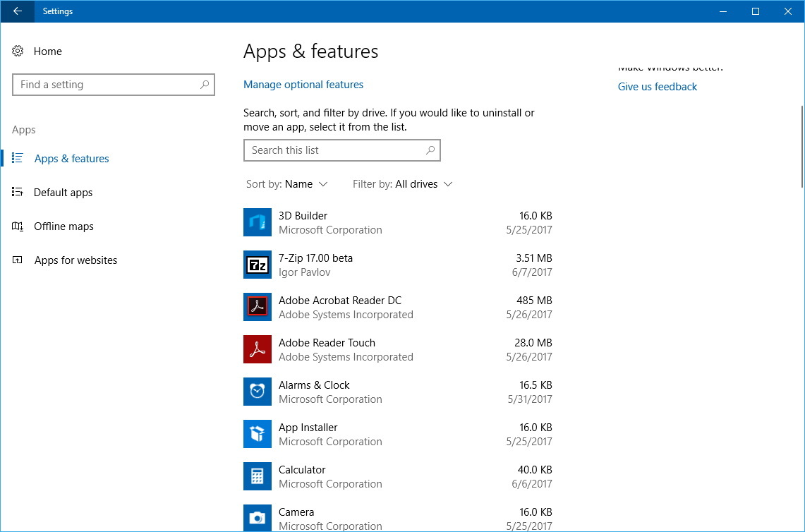This screenshot has width=805, height=532.
Task: Click the Adobe Acrobat Reader DC icon
Action: point(257,307)
